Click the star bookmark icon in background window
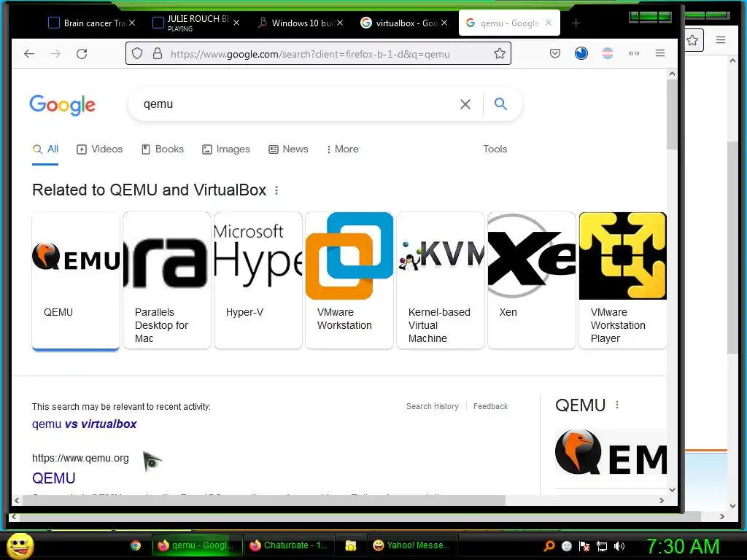Image resolution: width=747 pixels, height=560 pixels. pos(693,40)
